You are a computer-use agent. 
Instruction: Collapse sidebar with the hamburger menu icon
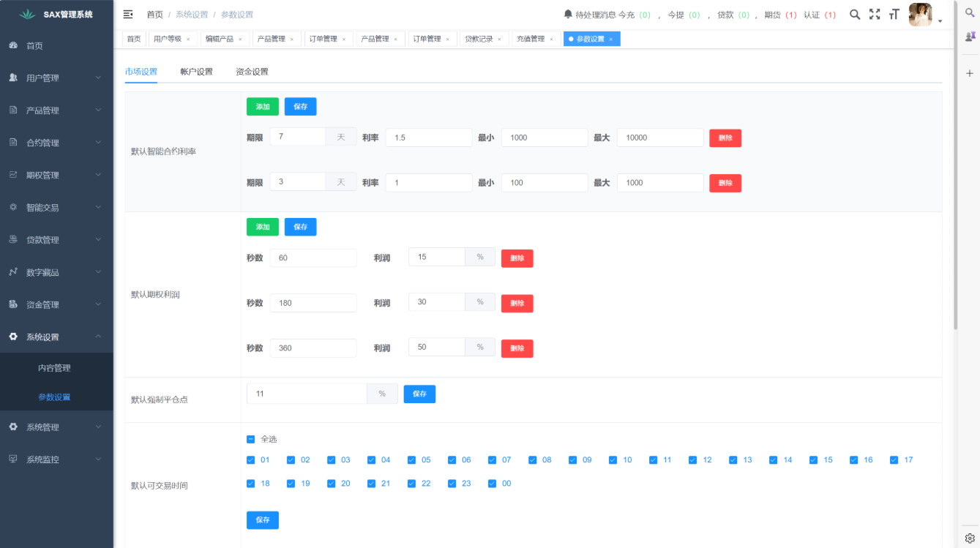tap(128, 15)
